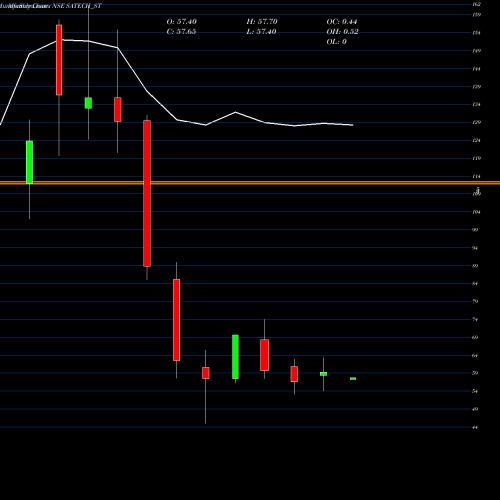Select the smallest green candle under the OC readout
The image size is (500, 500).
353,378
